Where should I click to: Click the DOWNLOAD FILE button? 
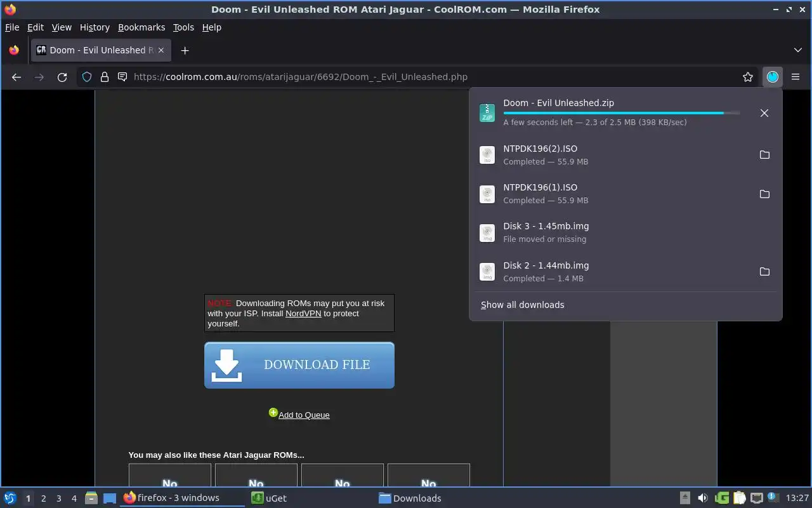[x=299, y=365]
